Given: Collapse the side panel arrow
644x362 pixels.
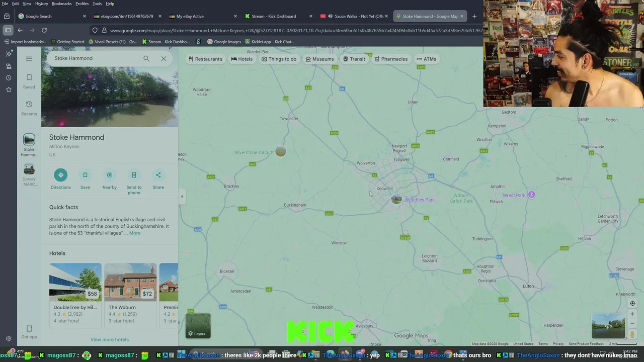Looking at the screenshot, I should 182,197.
